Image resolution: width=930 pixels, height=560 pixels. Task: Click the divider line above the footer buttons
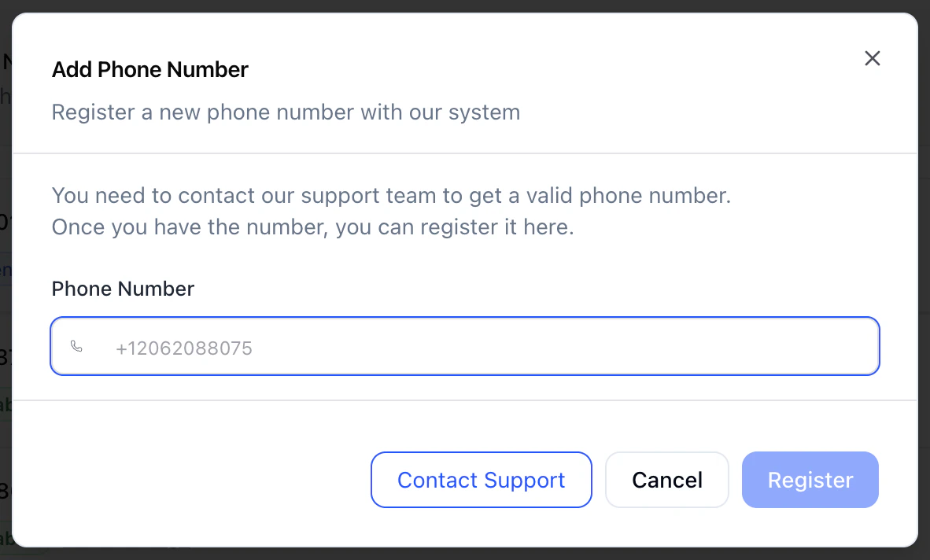tap(465, 400)
